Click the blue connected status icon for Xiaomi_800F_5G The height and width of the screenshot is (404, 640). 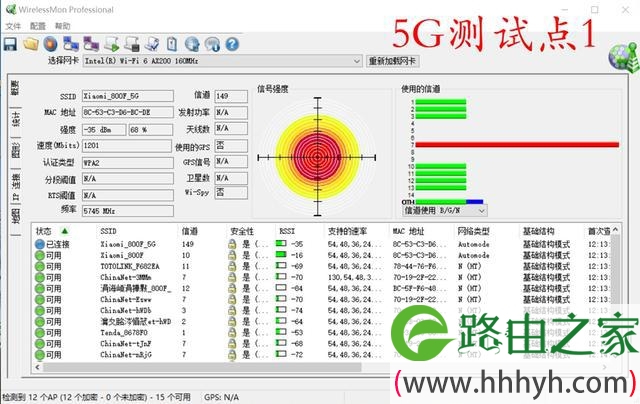point(40,244)
